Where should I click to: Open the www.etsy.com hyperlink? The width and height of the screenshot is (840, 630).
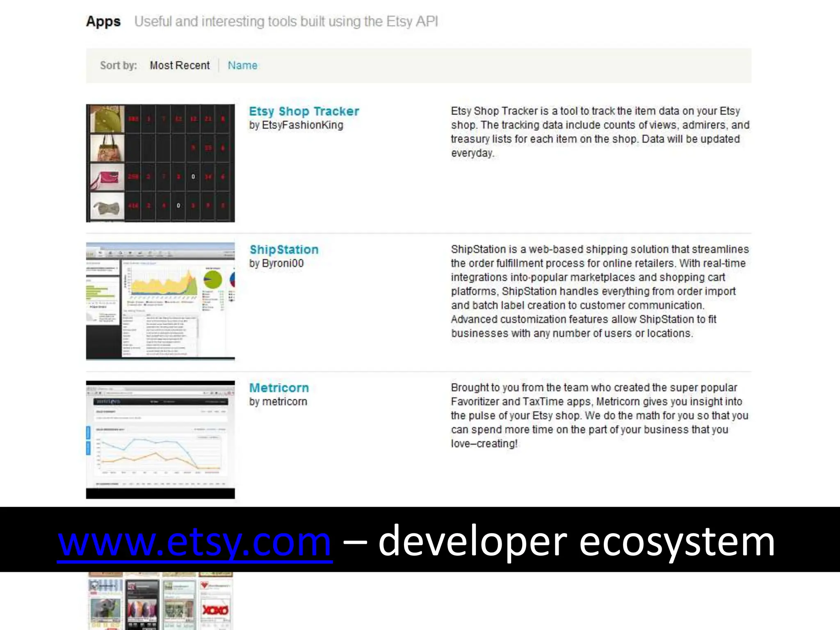tap(195, 542)
